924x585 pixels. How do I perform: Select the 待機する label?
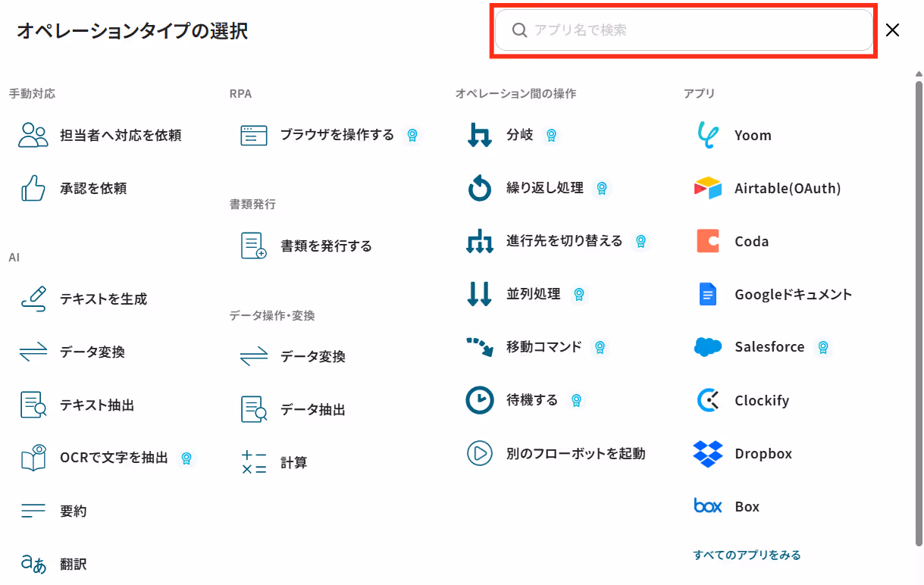click(532, 400)
